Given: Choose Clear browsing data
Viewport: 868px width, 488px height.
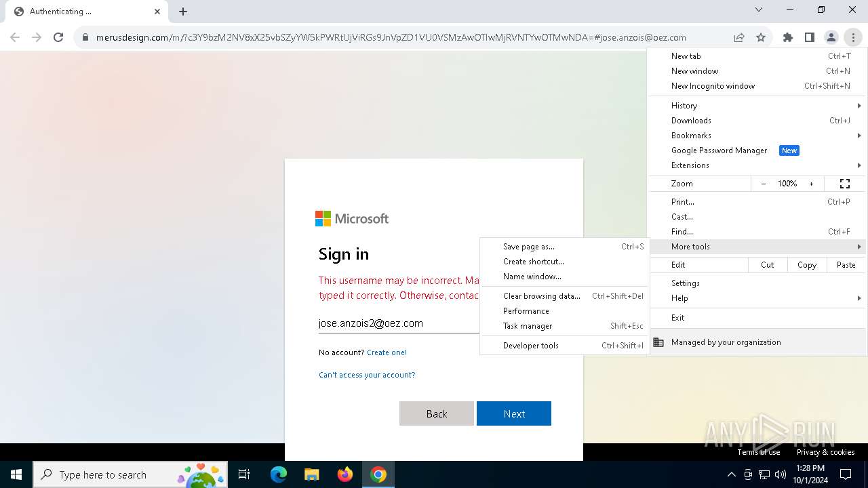Looking at the screenshot, I should point(564,296).
